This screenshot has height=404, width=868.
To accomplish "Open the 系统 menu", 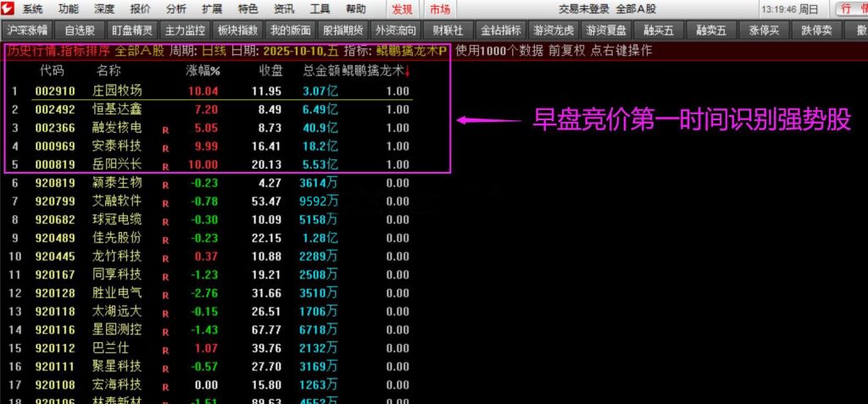I will point(32,8).
